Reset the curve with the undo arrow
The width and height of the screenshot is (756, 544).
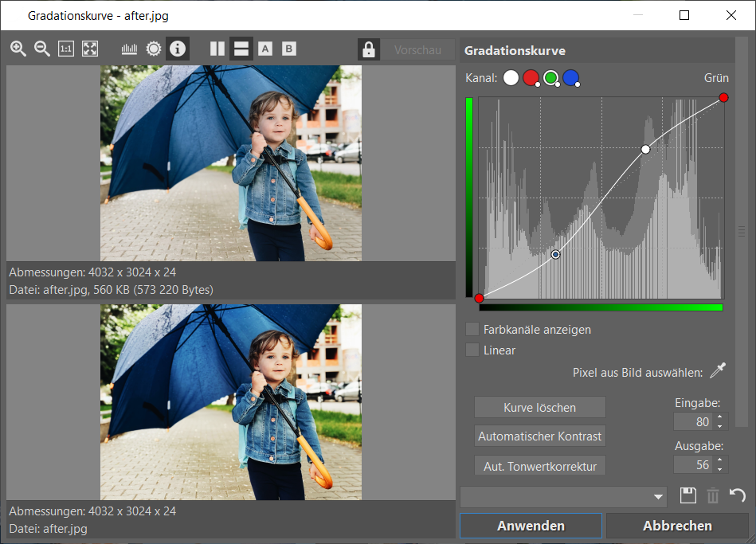[x=738, y=496]
